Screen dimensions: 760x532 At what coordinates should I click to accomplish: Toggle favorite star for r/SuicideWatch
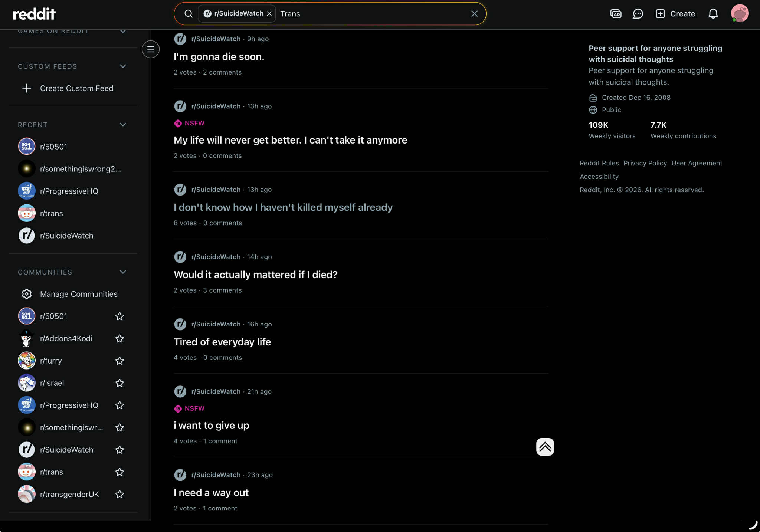(119, 450)
